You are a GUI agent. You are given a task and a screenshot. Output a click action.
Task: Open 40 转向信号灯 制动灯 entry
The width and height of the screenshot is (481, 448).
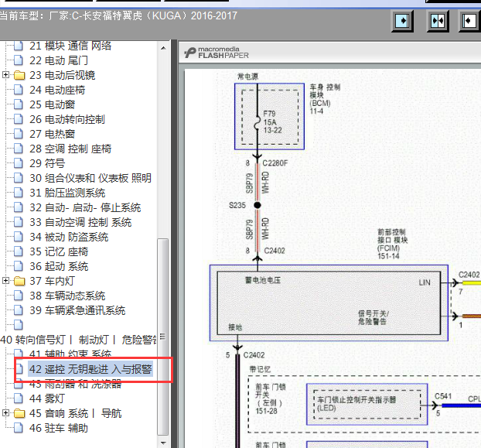pyautogui.click(x=78, y=340)
